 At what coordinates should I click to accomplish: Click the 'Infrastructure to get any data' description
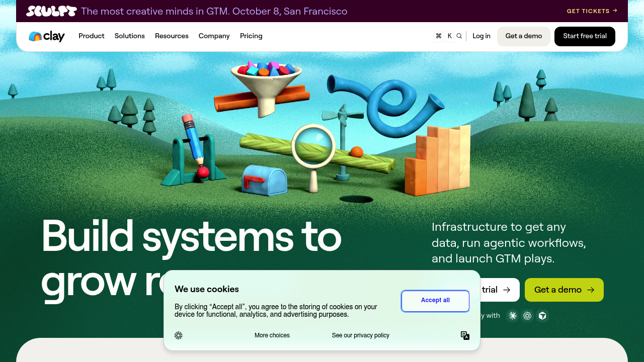pyautogui.click(x=509, y=243)
